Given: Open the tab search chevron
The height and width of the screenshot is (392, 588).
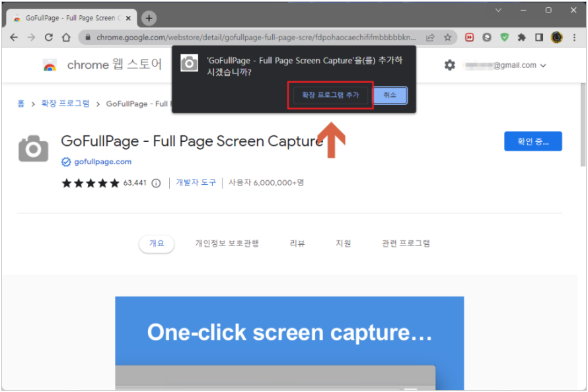Looking at the screenshot, I should 498,10.
